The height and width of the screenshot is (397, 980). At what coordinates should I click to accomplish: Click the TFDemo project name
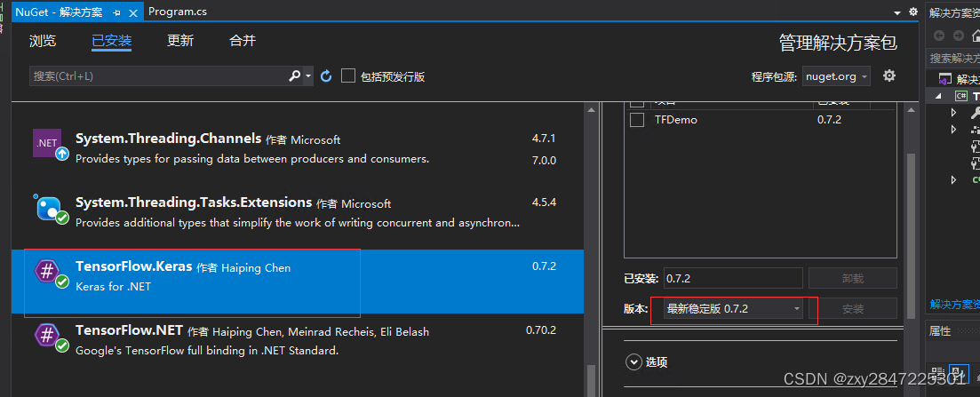click(x=675, y=119)
